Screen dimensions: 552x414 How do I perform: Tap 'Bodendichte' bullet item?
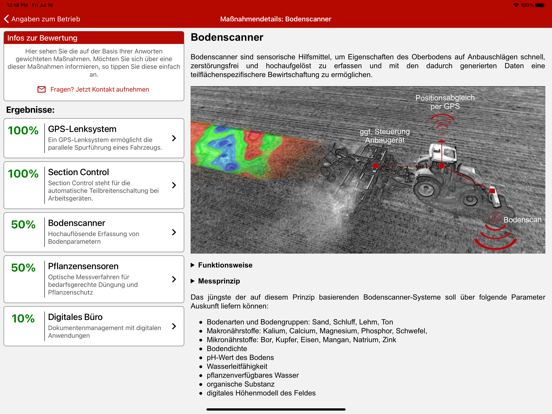click(227, 349)
